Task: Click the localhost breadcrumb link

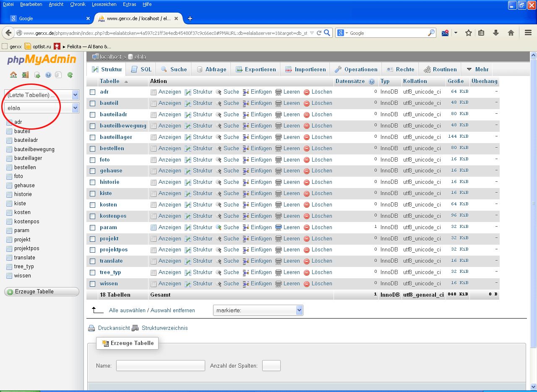Action: click(x=111, y=57)
